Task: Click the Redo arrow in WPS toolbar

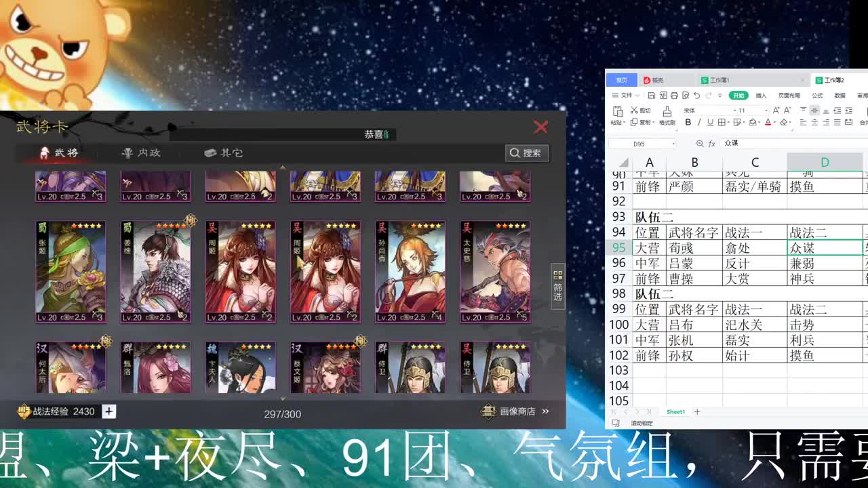Action: coord(708,96)
